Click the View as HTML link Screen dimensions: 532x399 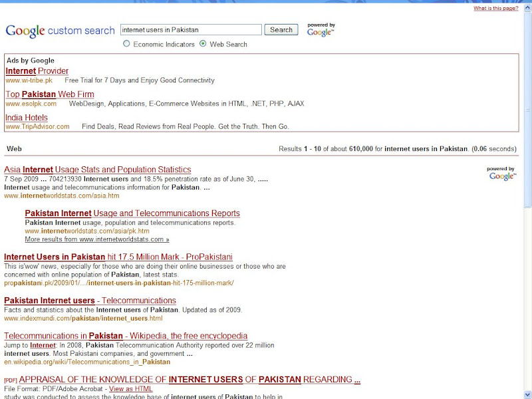[130, 389]
